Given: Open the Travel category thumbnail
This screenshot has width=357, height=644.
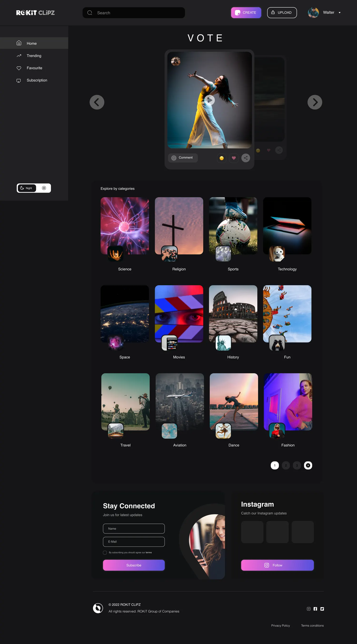Looking at the screenshot, I should [x=125, y=402].
